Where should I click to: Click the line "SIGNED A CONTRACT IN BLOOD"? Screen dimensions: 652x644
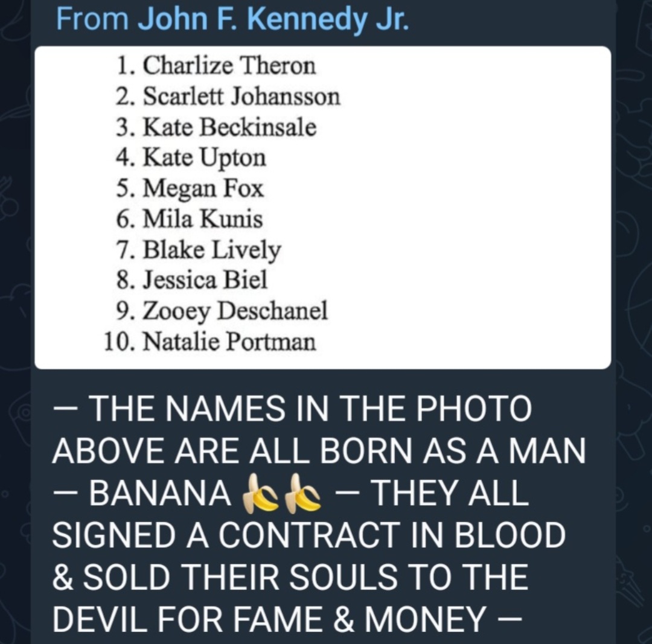click(308, 536)
